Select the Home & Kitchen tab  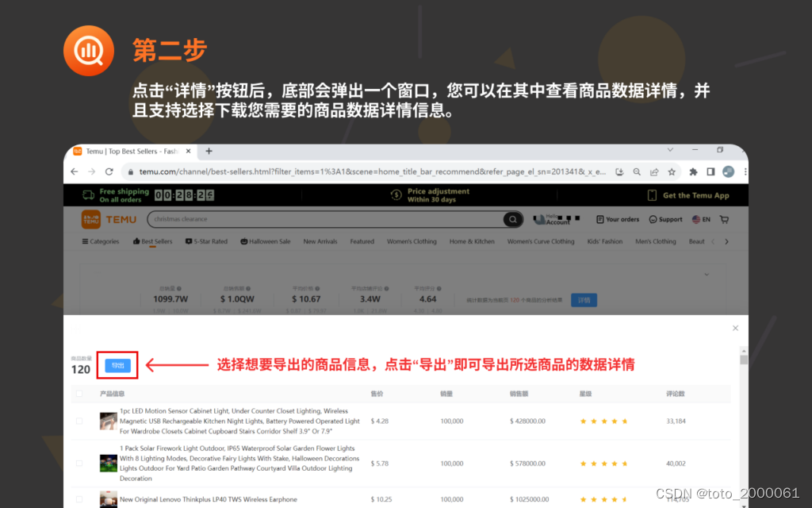point(472,241)
